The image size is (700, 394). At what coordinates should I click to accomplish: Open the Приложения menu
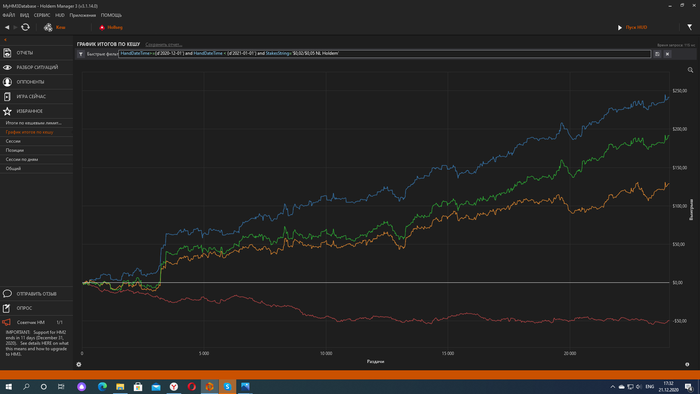click(x=83, y=15)
